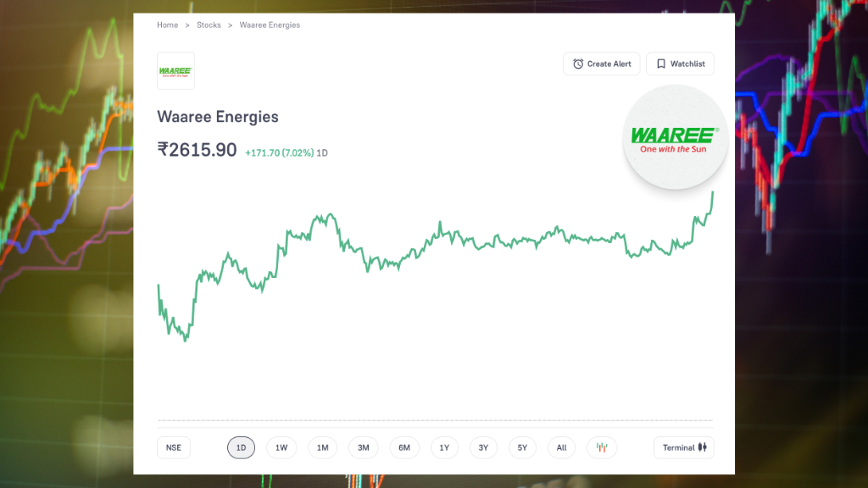Open the Terminal view

click(684, 447)
